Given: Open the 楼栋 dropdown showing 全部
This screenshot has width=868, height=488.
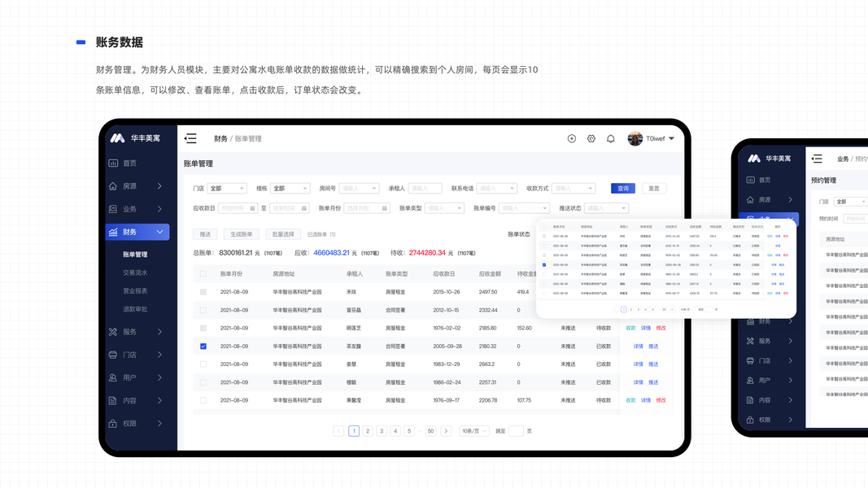Looking at the screenshot, I should [x=290, y=189].
